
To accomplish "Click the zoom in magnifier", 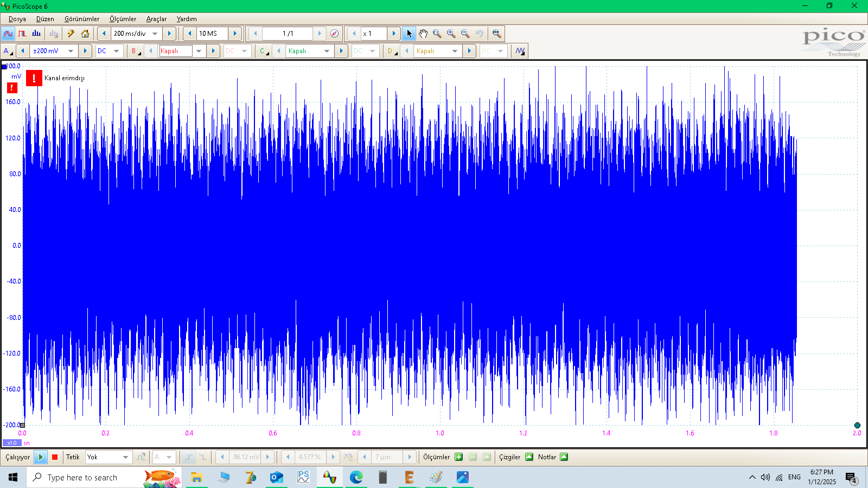I will [x=451, y=34].
